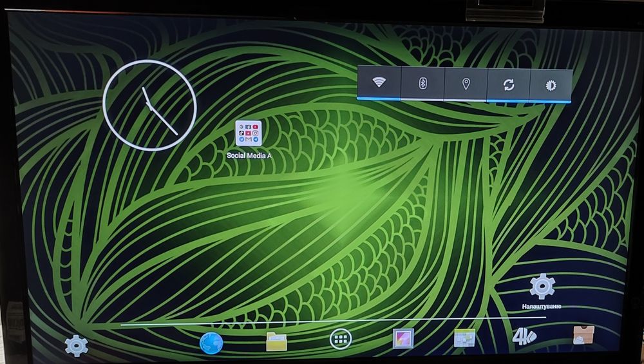
Task: Tap the analog clock widget
Action: click(x=149, y=106)
